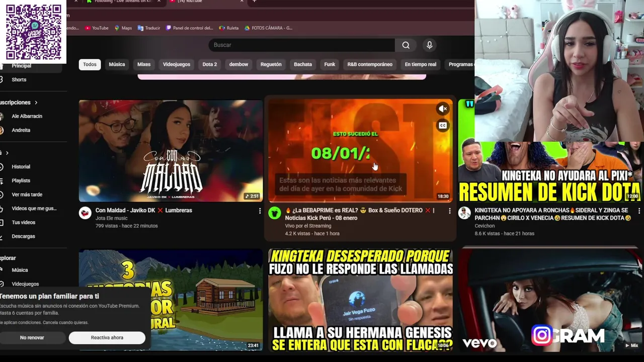Expand the Suscripciones section chevron
644x362 pixels.
36,103
